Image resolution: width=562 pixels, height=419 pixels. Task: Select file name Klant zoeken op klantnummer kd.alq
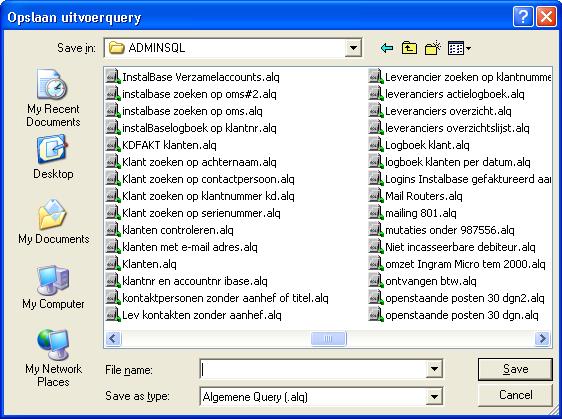[x=208, y=196]
